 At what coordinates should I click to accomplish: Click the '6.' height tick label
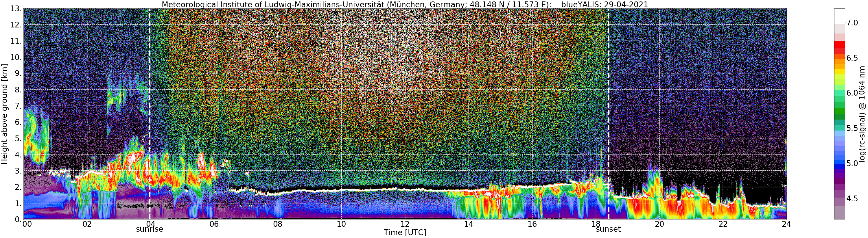tap(19, 122)
